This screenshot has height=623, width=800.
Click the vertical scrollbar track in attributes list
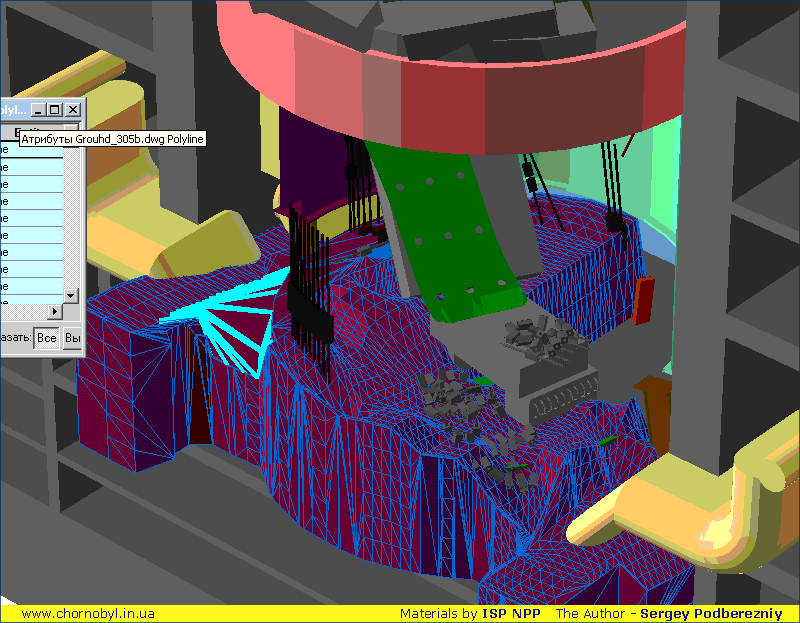click(x=70, y=220)
